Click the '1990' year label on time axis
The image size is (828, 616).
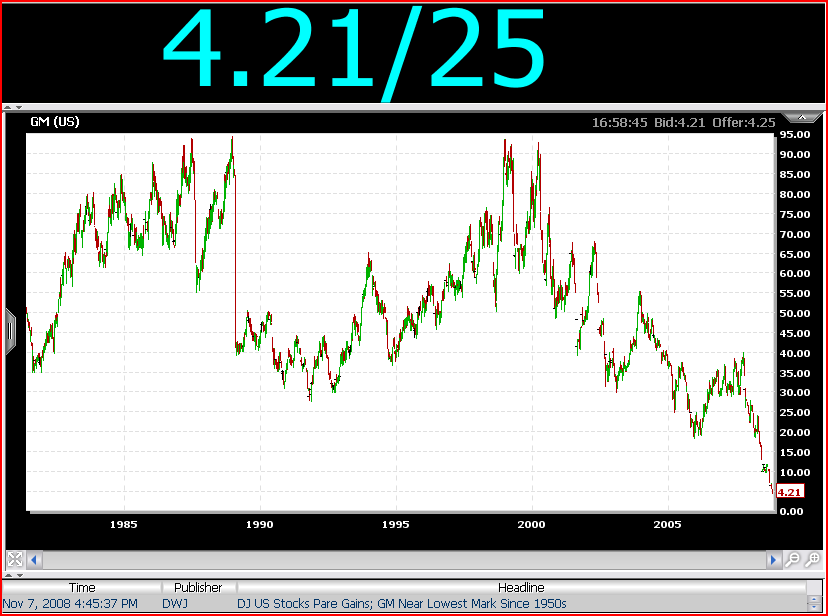260,525
